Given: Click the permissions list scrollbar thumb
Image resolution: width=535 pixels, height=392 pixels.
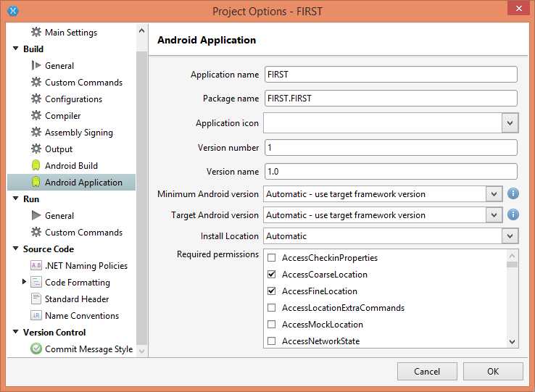Looking at the screenshot, I should point(512,264).
